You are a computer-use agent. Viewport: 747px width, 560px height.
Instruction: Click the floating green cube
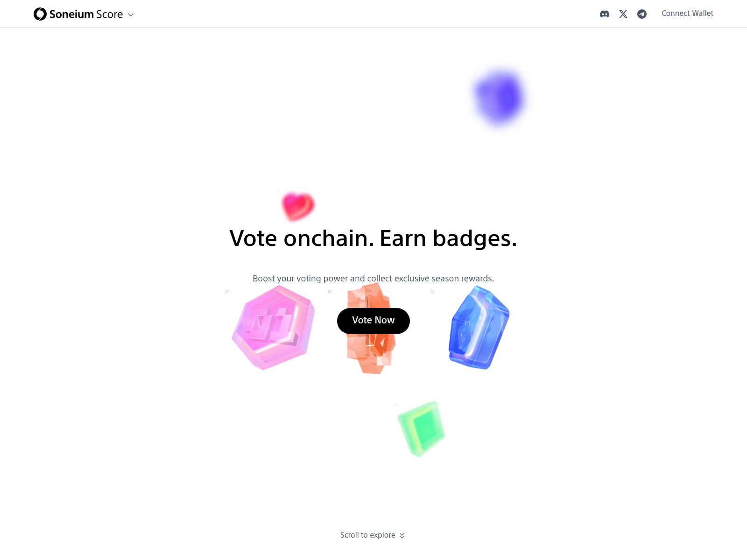click(x=421, y=428)
